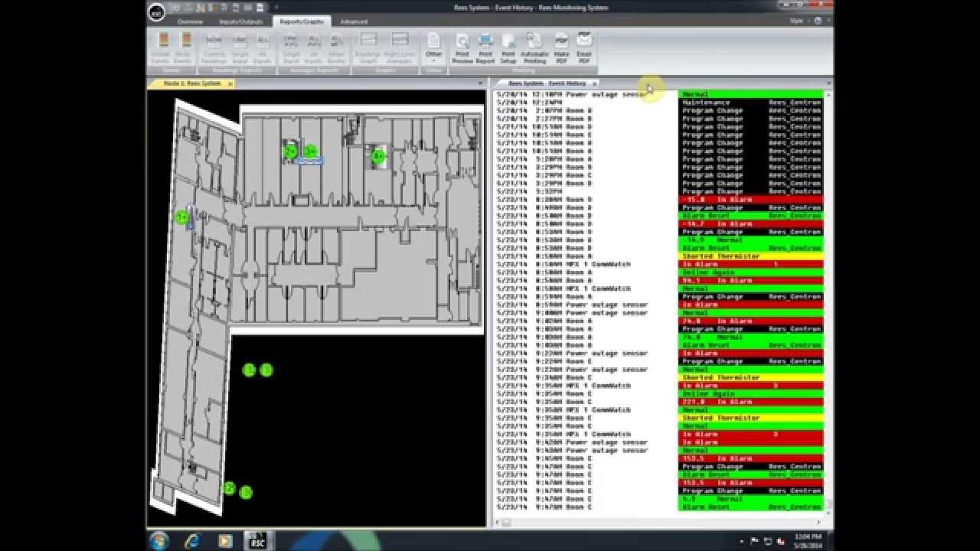The image size is (980, 551).
Task: Switch to the Advanced ribbon tab
Action: pyautogui.click(x=354, y=21)
